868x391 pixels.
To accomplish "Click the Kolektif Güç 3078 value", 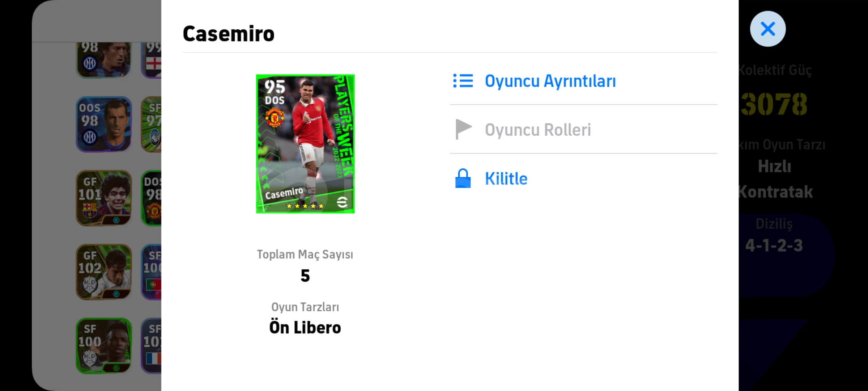I will pyautogui.click(x=774, y=104).
